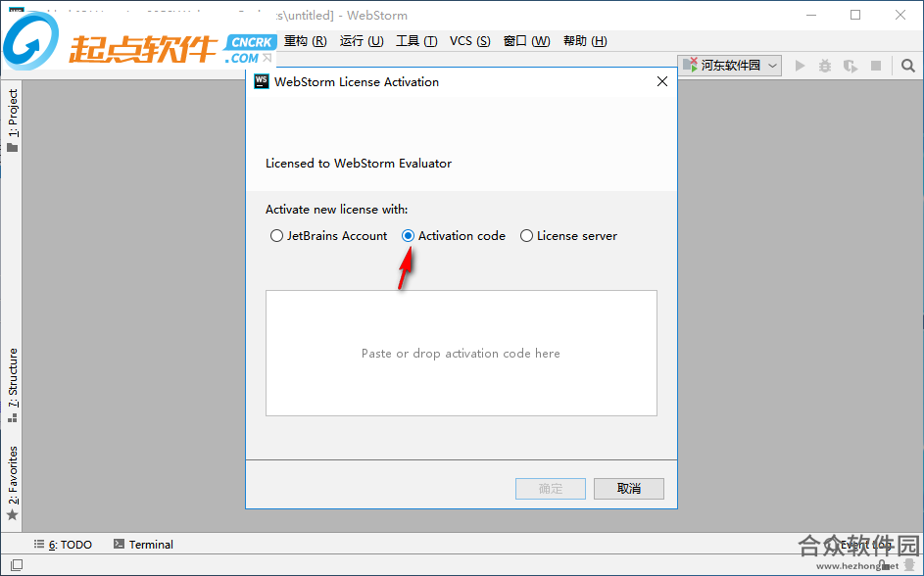
Task: Click the Search Everywhere magnifier icon
Action: pyautogui.click(x=908, y=66)
